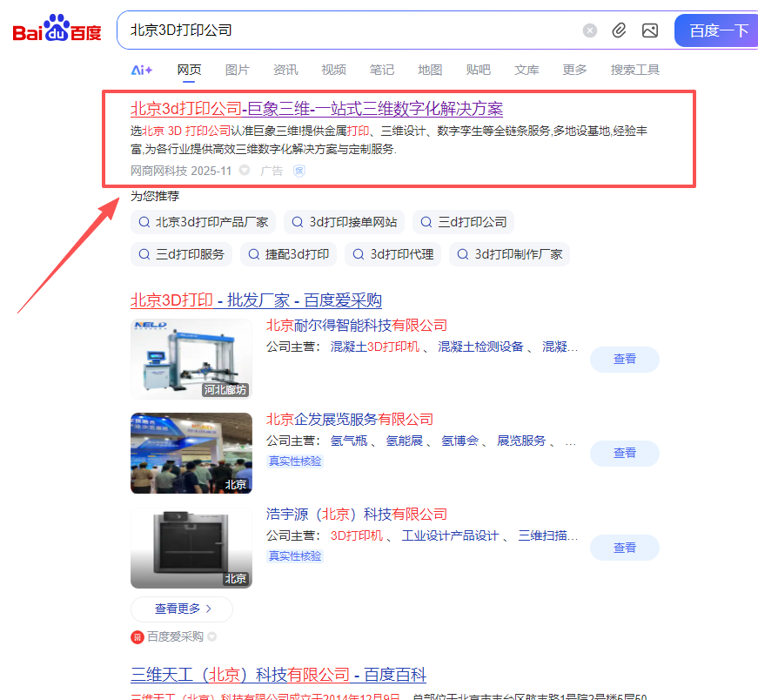The height and width of the screenshot is (700, 758).
Task: Clear the search box text
Action: (590, 30)
